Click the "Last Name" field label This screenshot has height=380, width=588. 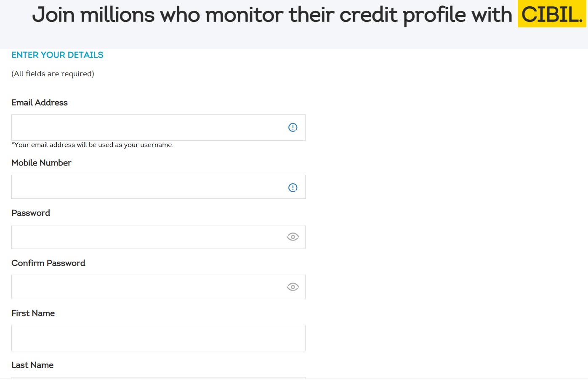(x=32, y=365)
